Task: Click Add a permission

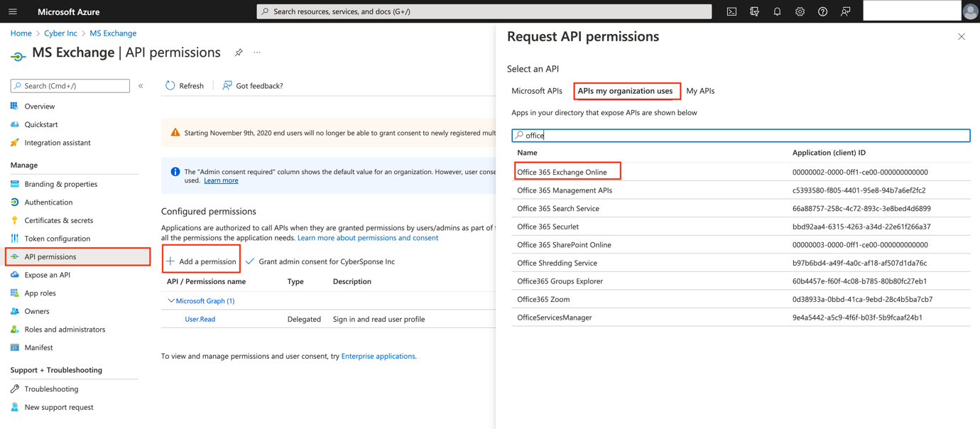Action: pos(201,261)
